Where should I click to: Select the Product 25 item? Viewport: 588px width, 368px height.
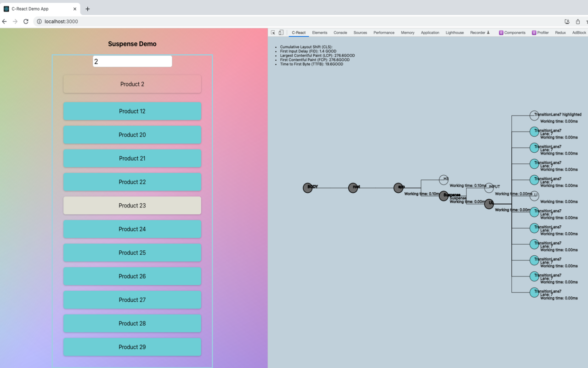132,253
